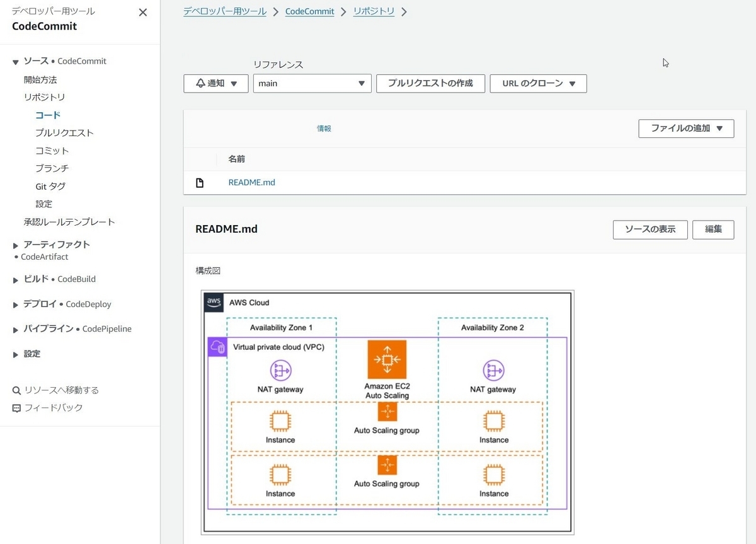This screenshot has width=756, height=544.
Task: Go to リポジトリ breadcrumb link
Action: pyautogui.click(x=374, y=11)
